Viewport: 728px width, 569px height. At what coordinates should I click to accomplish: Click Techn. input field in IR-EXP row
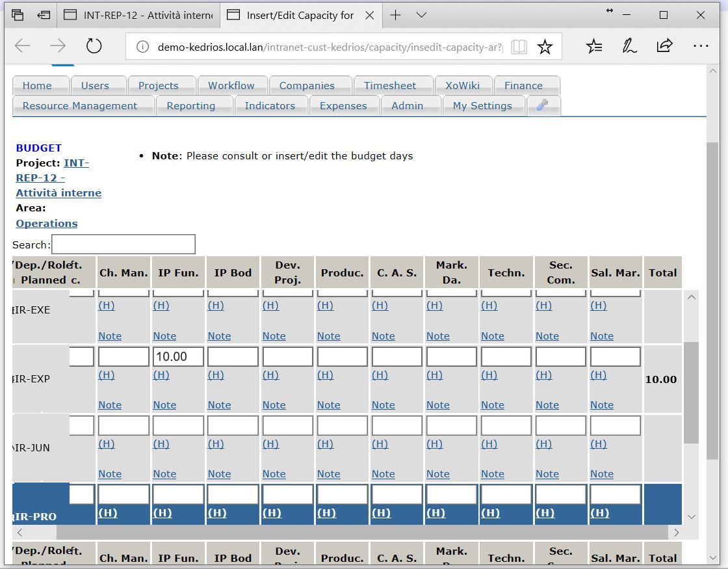tap(506, 357)
